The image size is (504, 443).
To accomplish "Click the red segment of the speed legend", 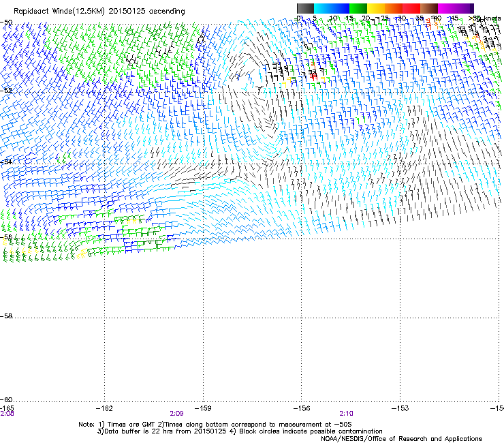I will point(411,8).
